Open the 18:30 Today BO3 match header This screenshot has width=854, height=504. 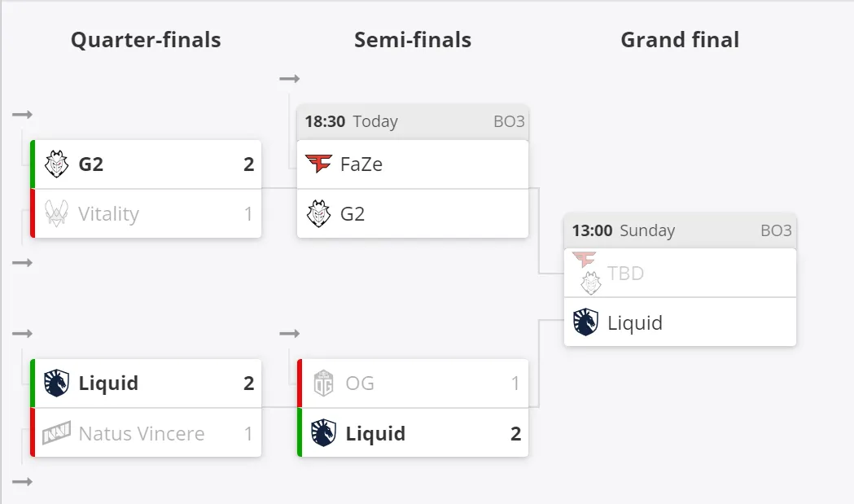click(x=413, y=121)
